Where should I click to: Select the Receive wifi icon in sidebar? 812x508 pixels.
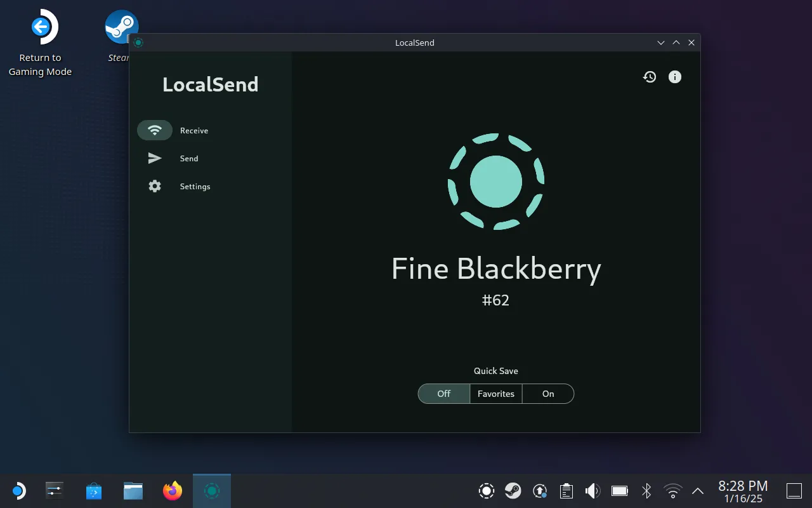point(155,130)
